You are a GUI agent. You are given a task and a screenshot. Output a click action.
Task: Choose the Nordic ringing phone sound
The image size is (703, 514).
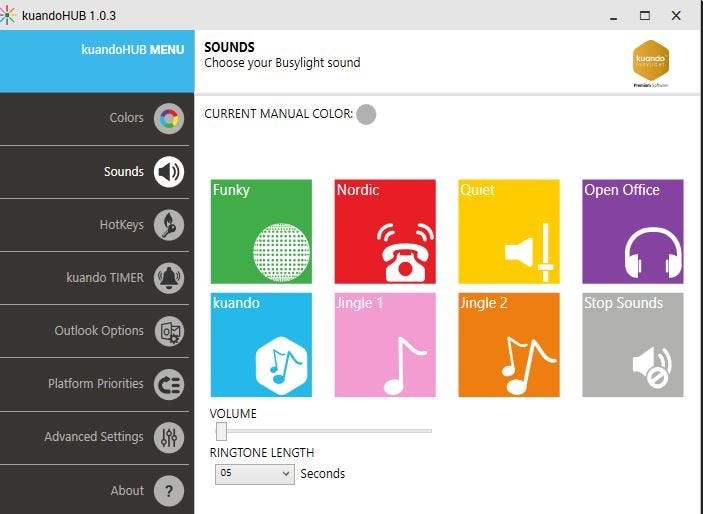[385, 231]
